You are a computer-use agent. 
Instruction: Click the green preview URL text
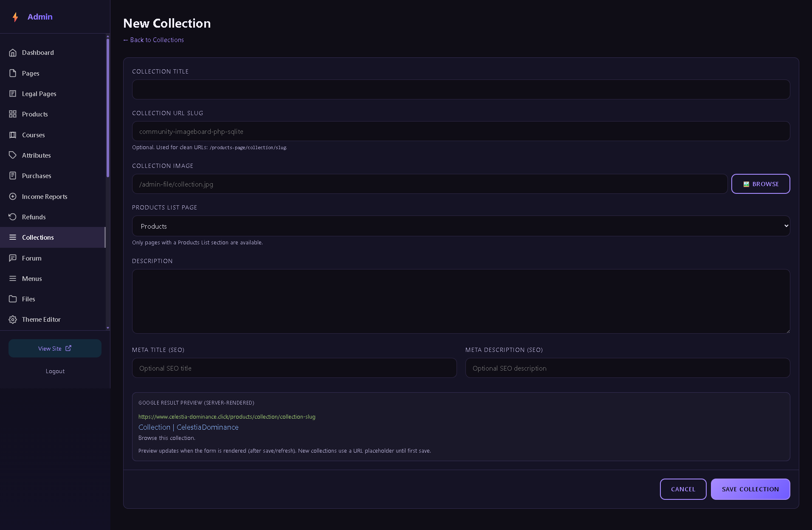click(x=227, y=417)
